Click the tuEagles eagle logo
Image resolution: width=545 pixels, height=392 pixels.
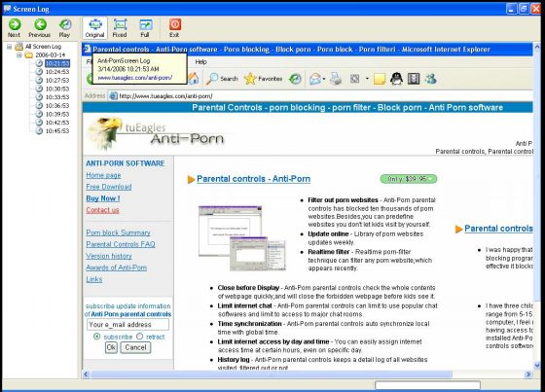pos(104,133)
